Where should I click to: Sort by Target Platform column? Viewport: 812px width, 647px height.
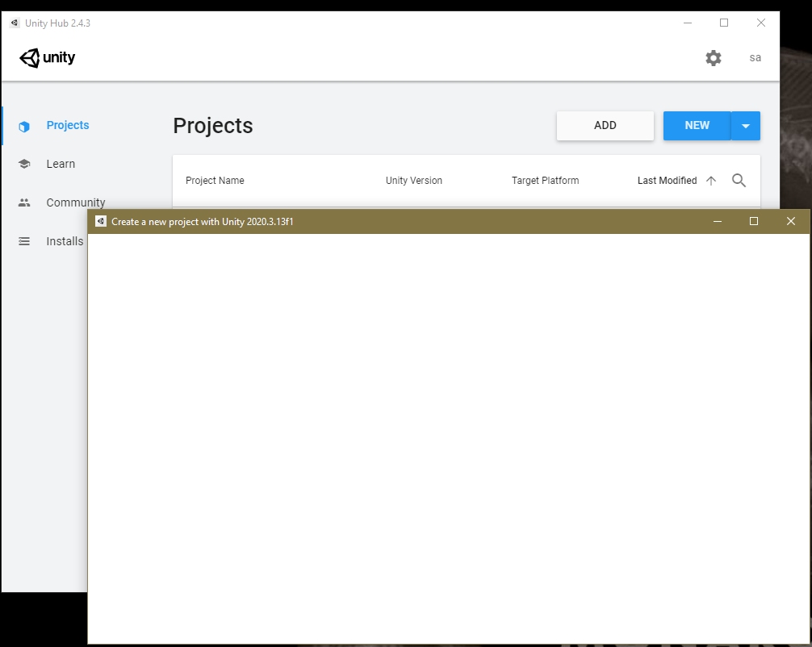point(545,180)
